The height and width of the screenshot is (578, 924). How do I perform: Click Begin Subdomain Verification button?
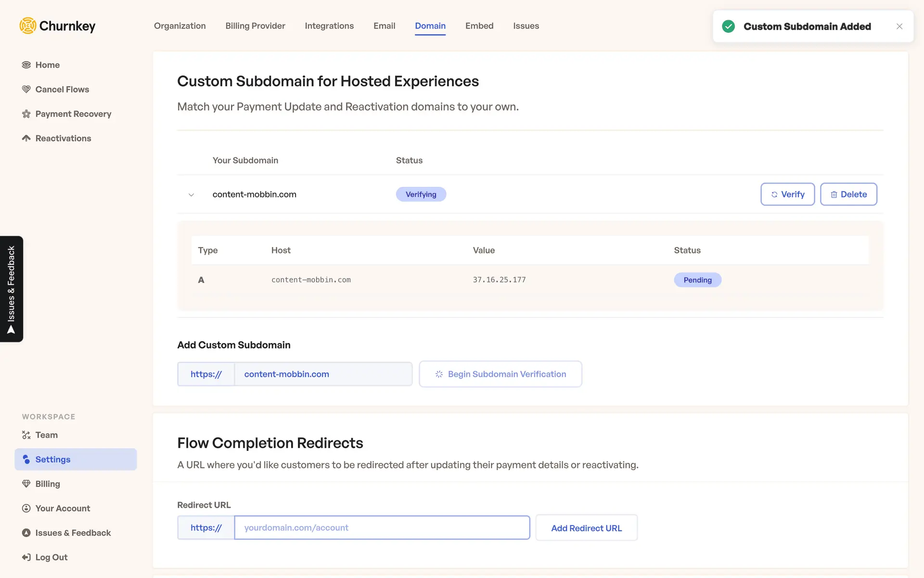tap(500, 374)
